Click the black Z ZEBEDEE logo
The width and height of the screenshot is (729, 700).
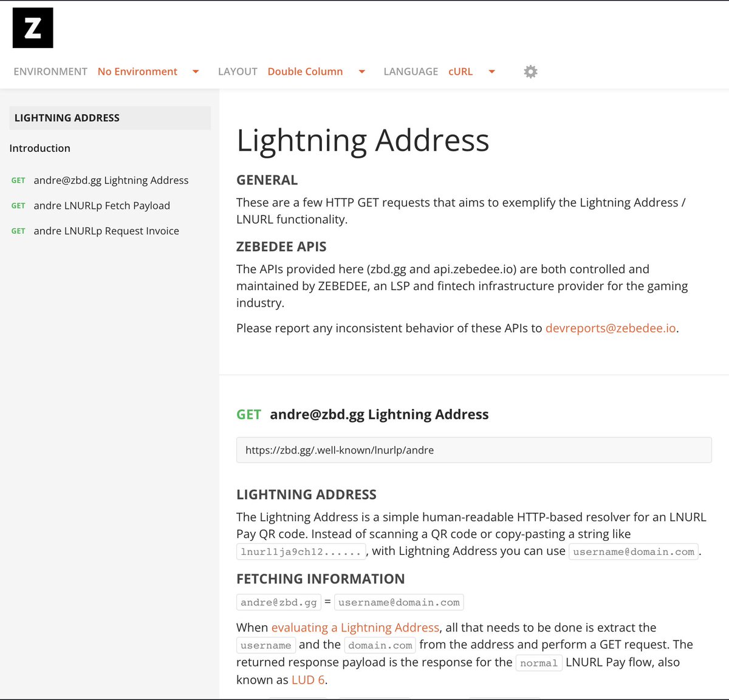pyautogui.click(x=33, y=28)
